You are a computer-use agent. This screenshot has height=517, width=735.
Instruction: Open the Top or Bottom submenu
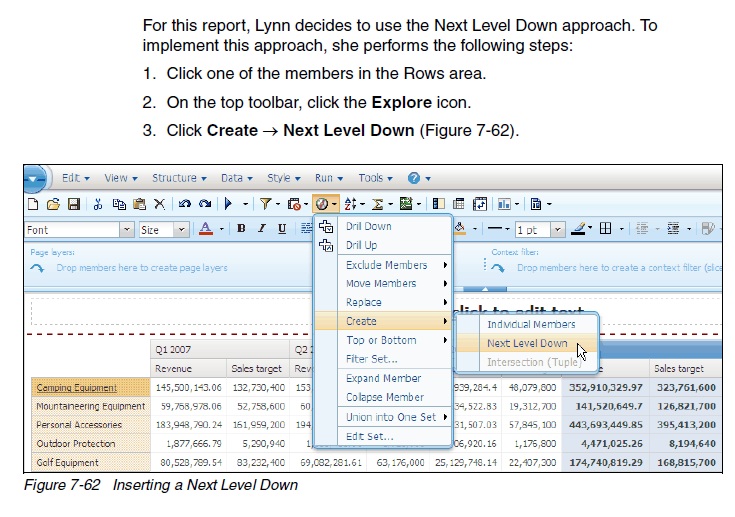tap(383, 340)
